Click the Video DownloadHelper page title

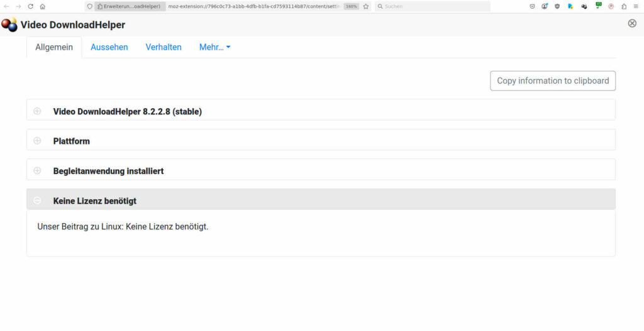tap(73, 25)
